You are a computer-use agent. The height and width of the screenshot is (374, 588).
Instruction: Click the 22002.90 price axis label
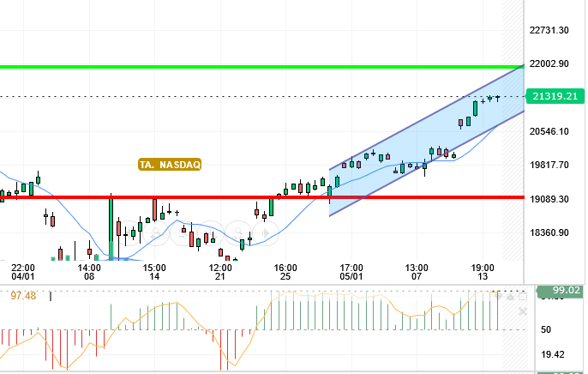coord(549,63)
